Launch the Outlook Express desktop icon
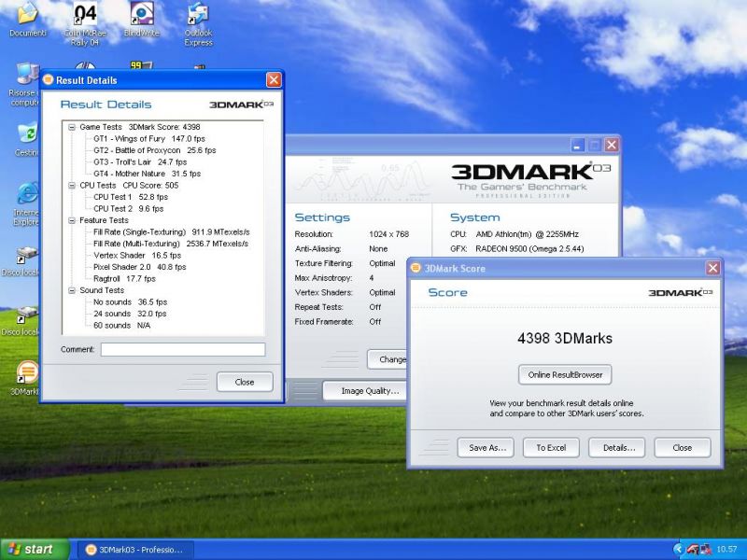 (x=198, y=24)
